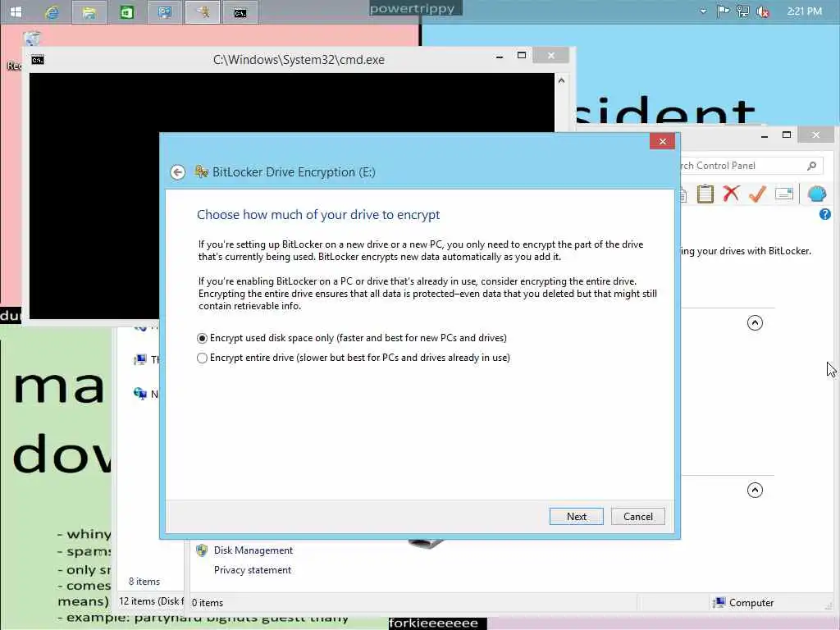The image size is (840, 630).
Task: Minimize the cmd.exe window
Action: point(500,56)
